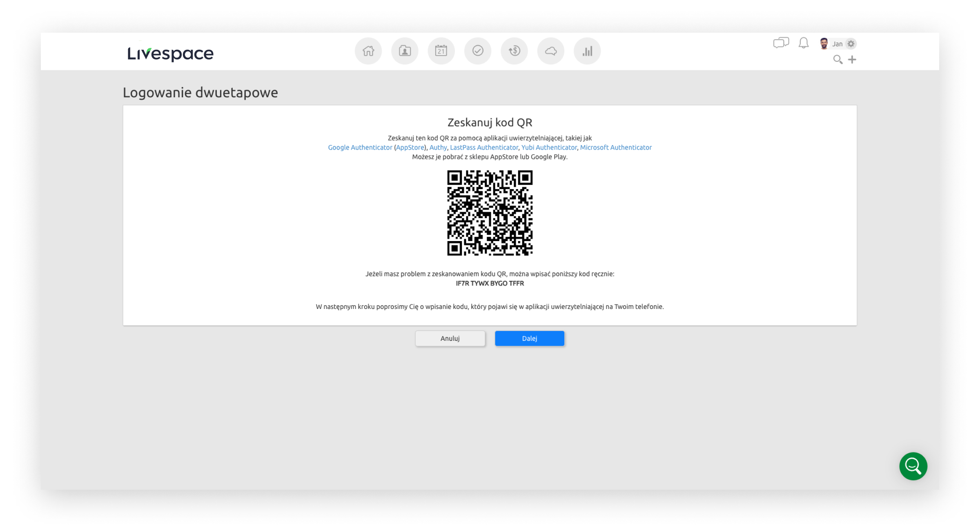Open settings with the gear icon
The image size is (980, 528).
[x=851, y=44]
